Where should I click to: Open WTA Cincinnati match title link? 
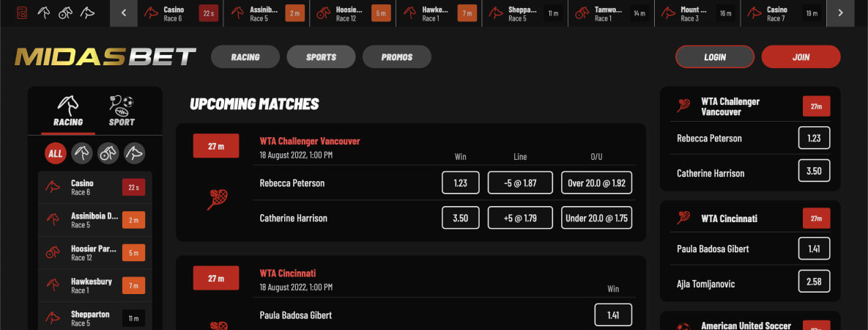click(x=288, y=273)
